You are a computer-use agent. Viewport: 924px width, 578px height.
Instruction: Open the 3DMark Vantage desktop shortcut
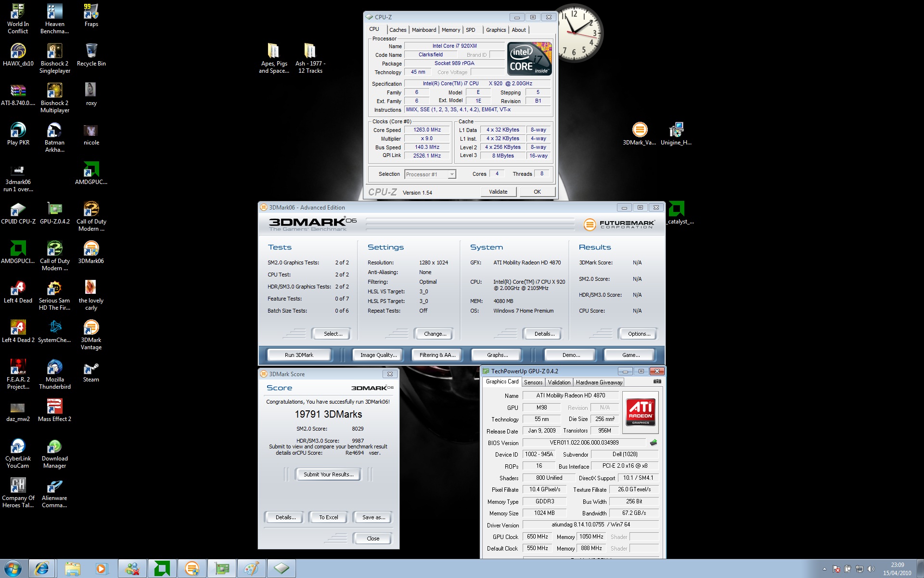click(x=91, y=328)
